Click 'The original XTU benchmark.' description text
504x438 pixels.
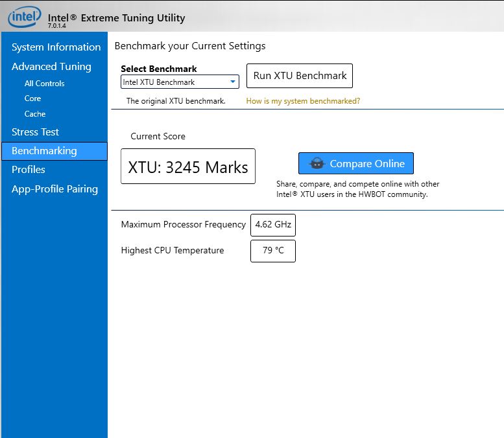pos(176,101)
